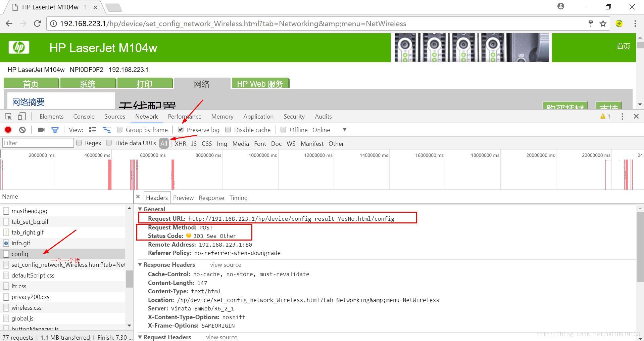Viewport: 644px width, 341px height.
Task: Activate the inspect element picker icon
Action: click(8, 117)
